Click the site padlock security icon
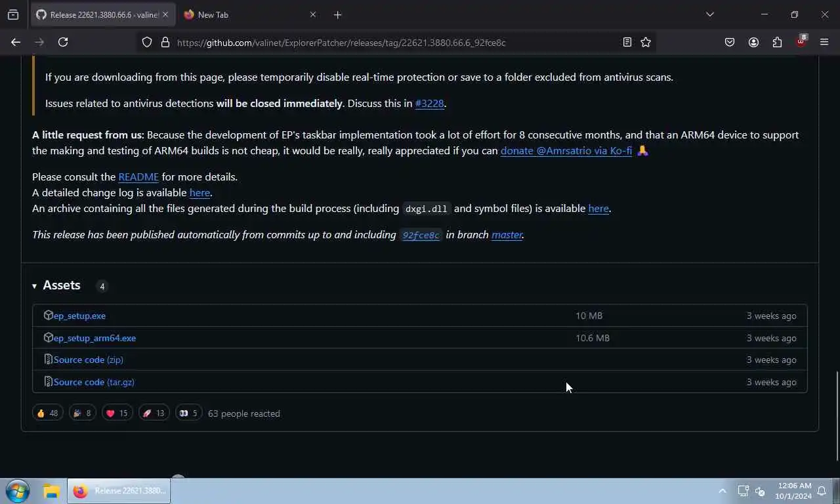The height and width of the screenshot is (504, 840). pos(165,42)
